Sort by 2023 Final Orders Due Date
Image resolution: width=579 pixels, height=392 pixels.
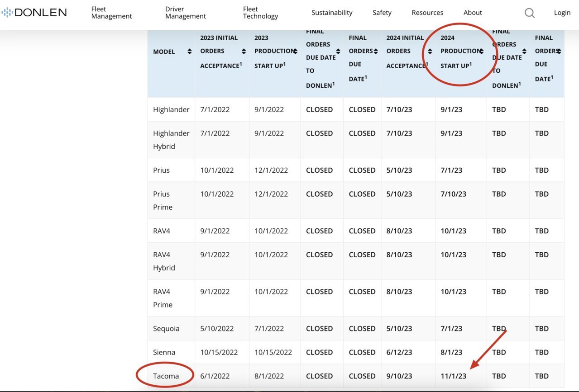point(376,52)
